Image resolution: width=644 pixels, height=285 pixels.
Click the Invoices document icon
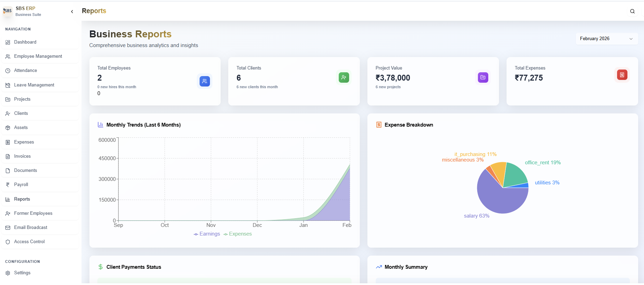tap(8, 156)
